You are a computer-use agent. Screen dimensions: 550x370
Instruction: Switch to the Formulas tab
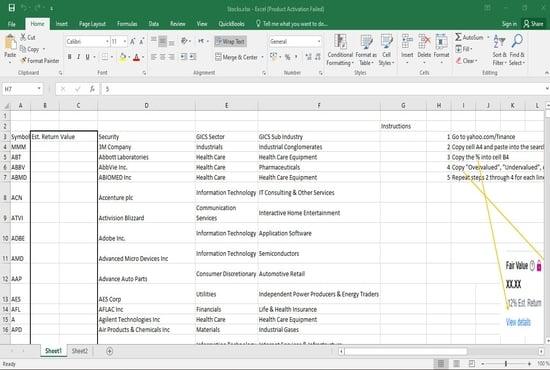coord(127,24)
